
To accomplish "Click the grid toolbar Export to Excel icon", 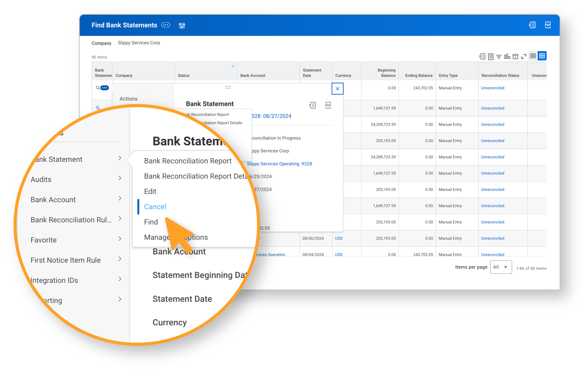I will 482,56.
